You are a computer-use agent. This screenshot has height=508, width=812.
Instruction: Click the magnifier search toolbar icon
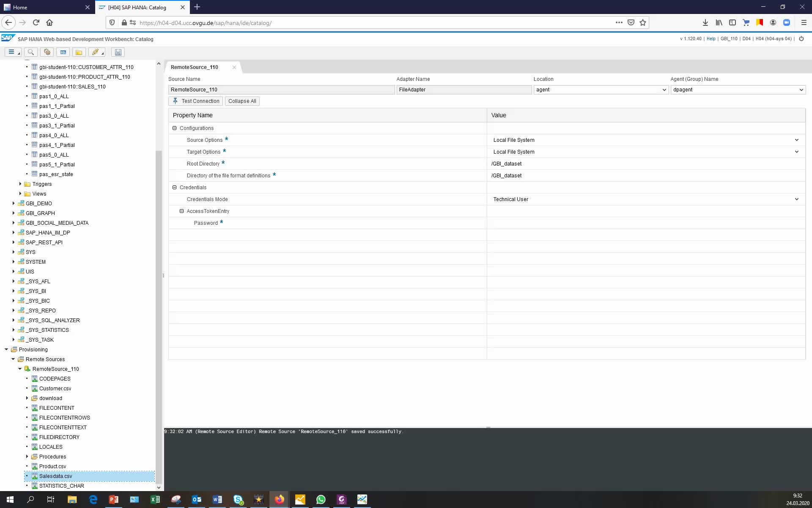[x=30, y=52]
